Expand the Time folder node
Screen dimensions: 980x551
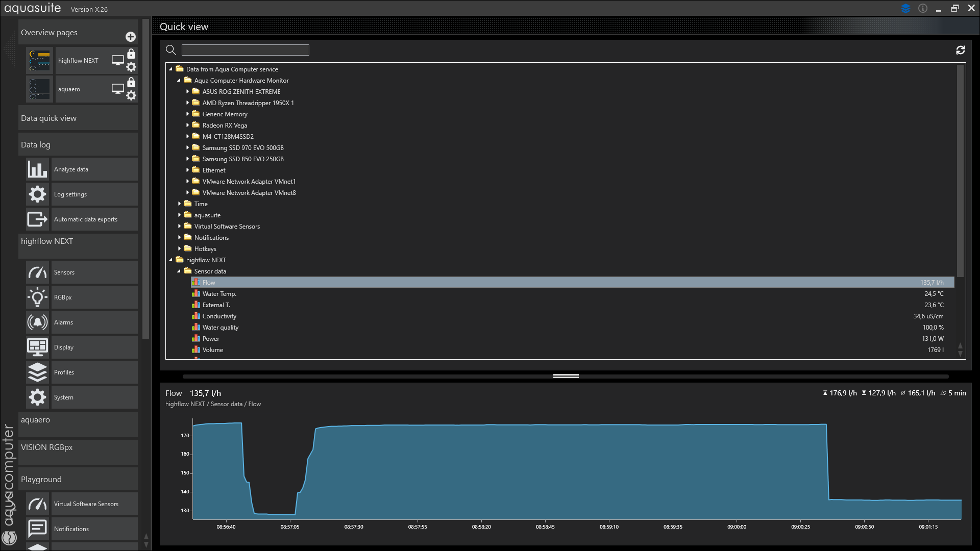pos(179,204)
